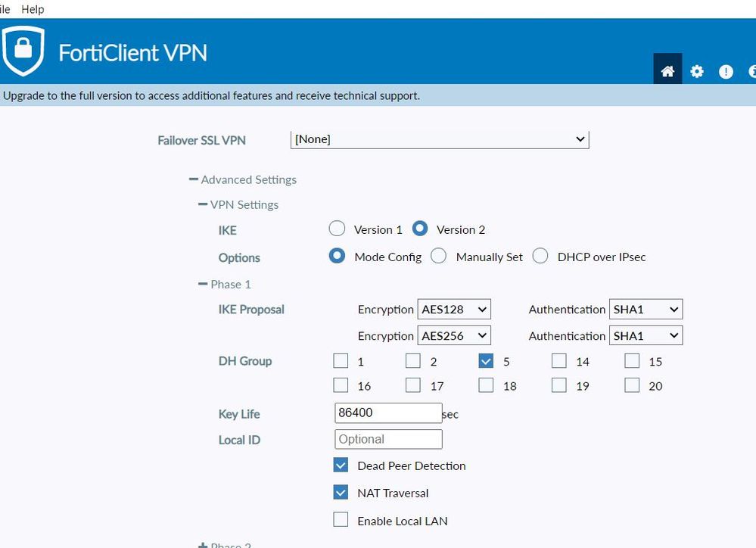Click the alert exclamation icon
Screen dimensions: 756x548
(726, 72)
